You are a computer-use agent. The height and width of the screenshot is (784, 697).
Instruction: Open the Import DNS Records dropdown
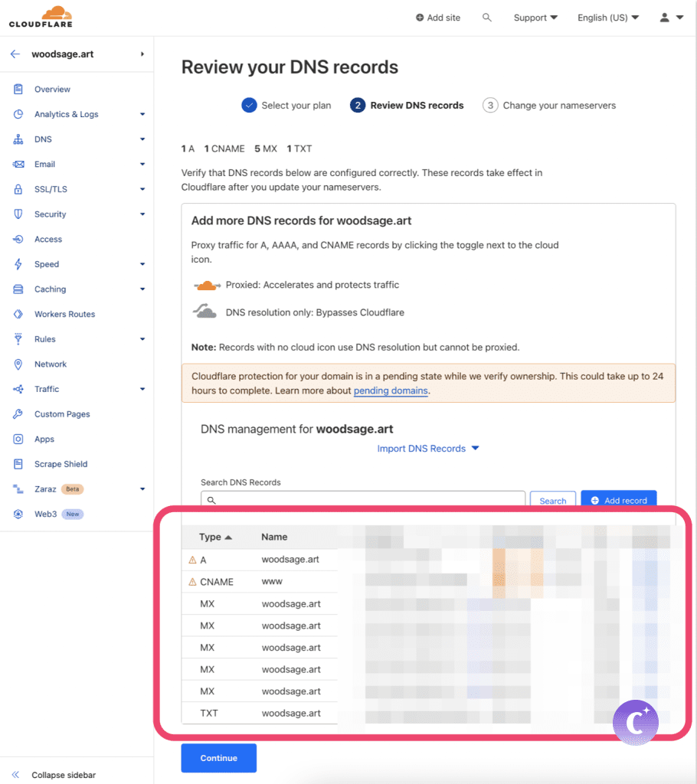(427, 449)
